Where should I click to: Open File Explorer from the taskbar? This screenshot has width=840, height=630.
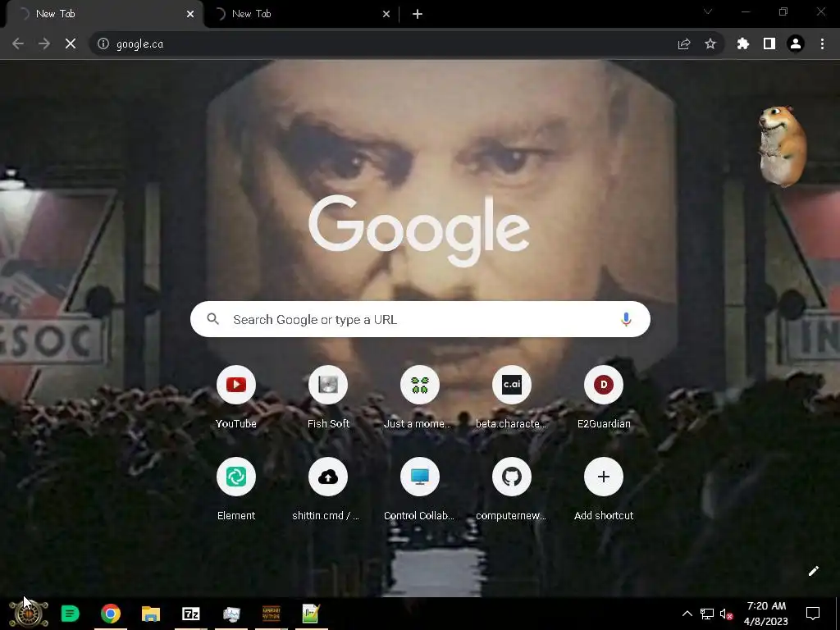click(151, 614)
